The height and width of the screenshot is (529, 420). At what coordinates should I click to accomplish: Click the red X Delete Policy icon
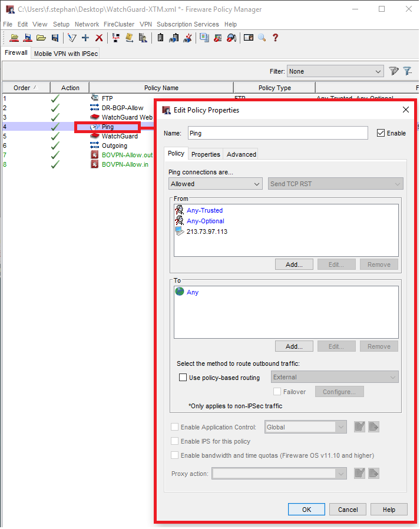99,38
